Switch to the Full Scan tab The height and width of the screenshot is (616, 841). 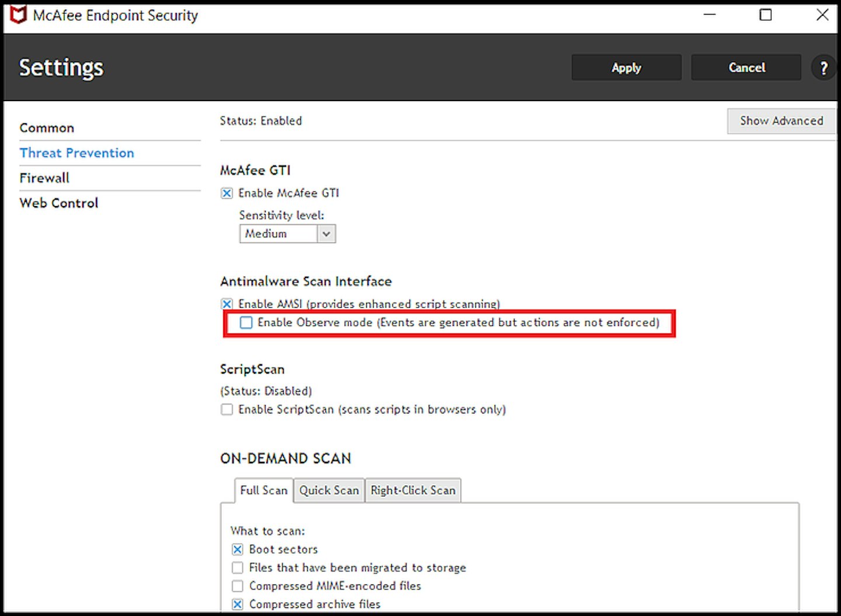(x=263, y=490)
